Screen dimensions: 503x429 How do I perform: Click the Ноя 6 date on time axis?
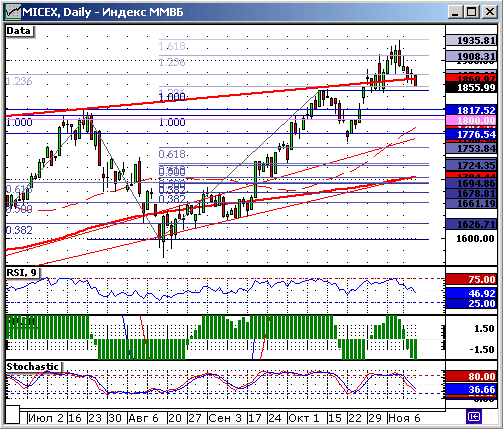point(405,418)
